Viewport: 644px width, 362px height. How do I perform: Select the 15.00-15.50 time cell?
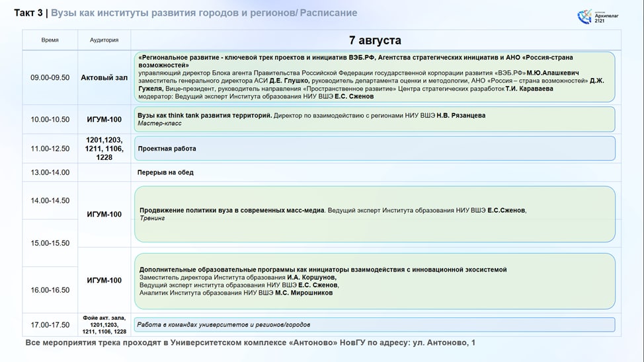(50, 243)
